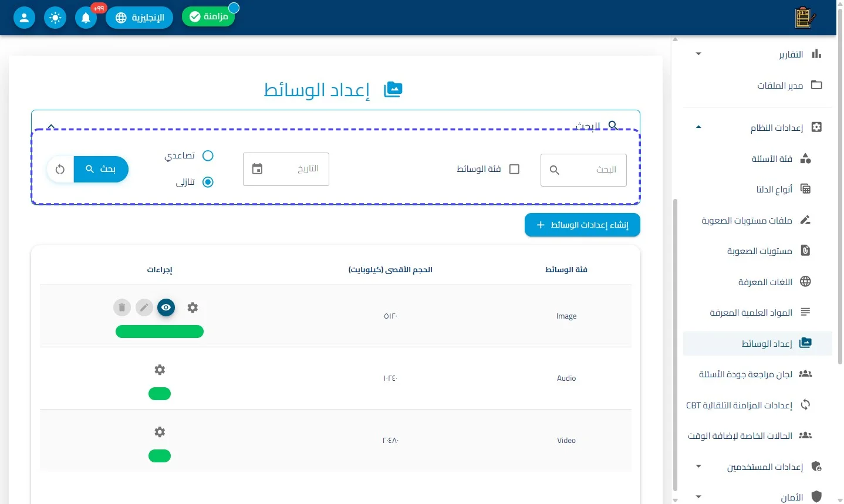Open the date picker calendar icon
This screenshot has height=504, width=844.
click(257, 169)
